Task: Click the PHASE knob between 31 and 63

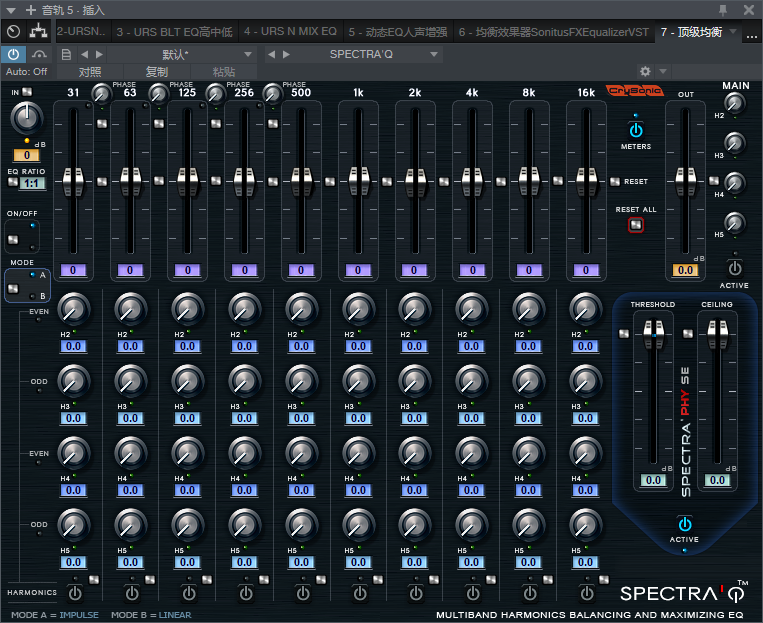Action: coord(101,93)
